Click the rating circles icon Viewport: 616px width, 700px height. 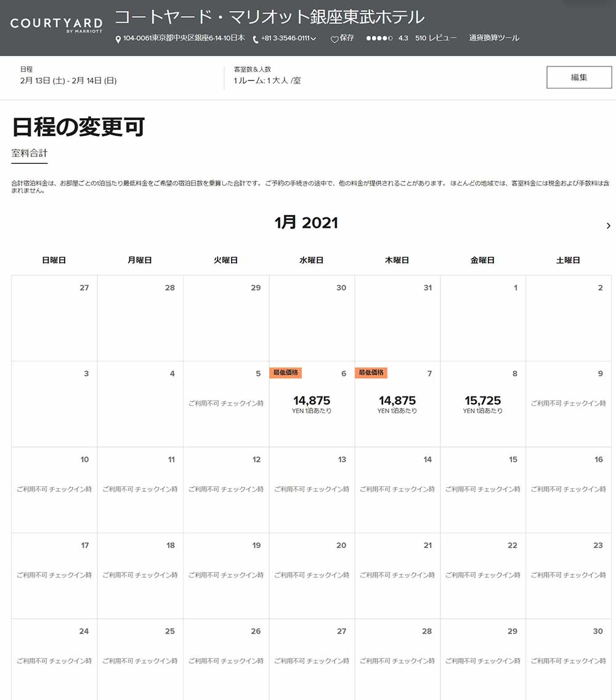pos(379,38)
